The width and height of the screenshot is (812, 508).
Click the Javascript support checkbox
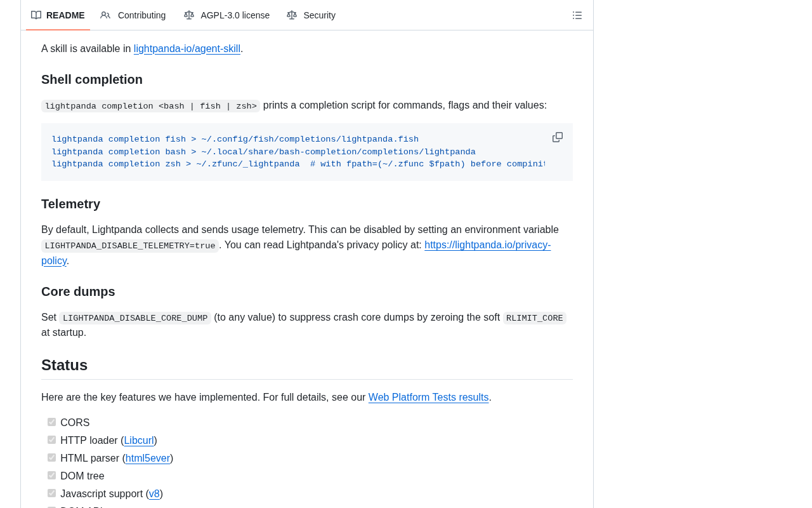51,493
